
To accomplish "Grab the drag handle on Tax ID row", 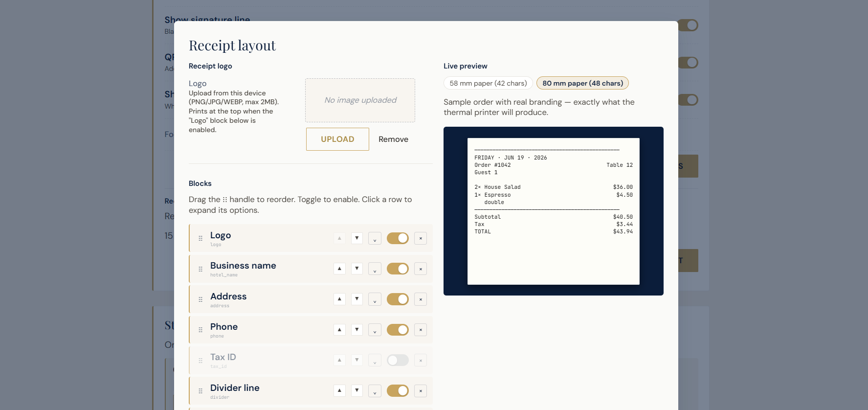I will click(x=200, y=361).
